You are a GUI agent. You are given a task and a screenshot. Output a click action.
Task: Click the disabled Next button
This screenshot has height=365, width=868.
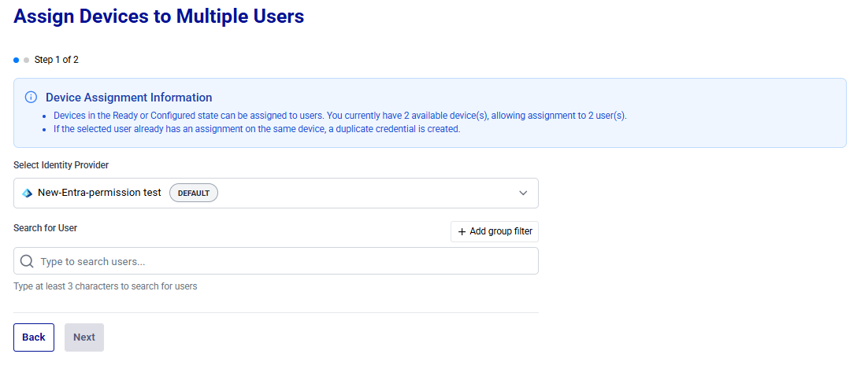pos(84,337)
